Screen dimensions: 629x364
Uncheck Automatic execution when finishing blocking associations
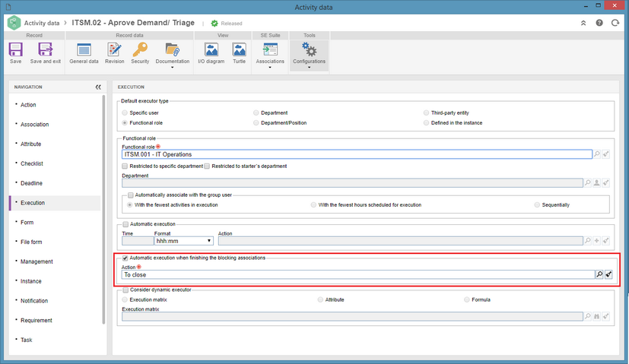(x=125, y=258)
